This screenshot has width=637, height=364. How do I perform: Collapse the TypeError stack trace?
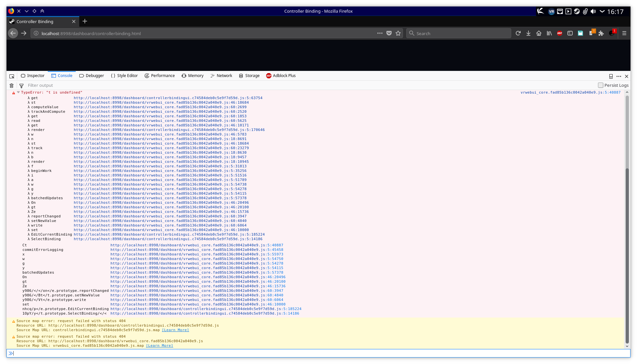(x=18, y=92)
